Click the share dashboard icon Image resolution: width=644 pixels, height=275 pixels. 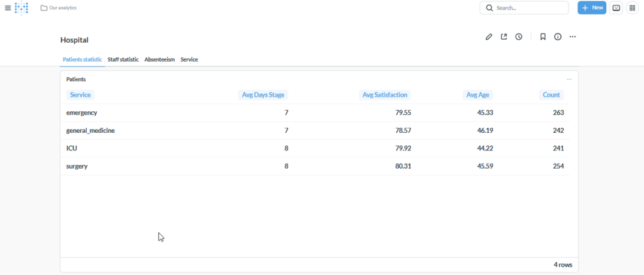click(504, 37)
